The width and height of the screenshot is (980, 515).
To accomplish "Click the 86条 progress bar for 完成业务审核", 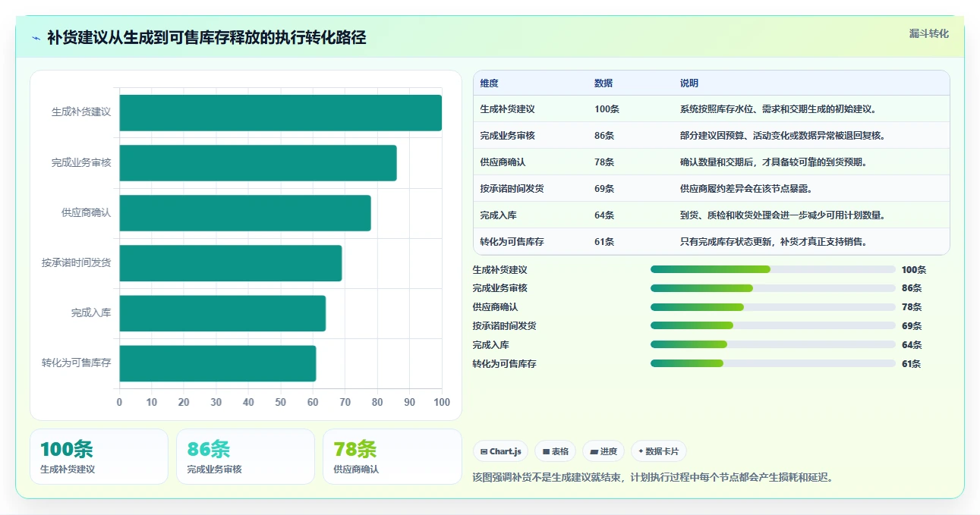I will pyautogui.click(x=773, y=288).
